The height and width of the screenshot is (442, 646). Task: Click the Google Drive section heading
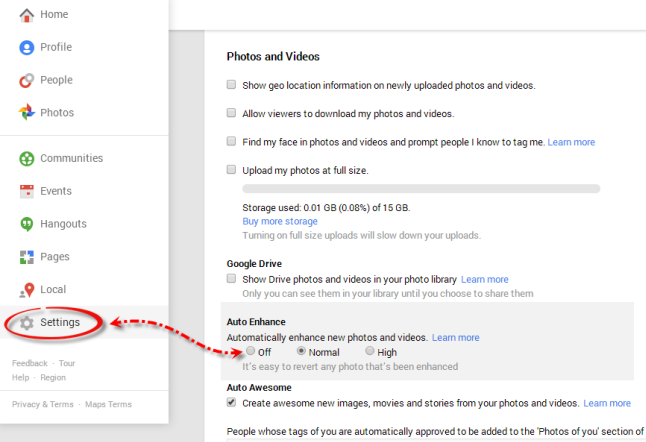[x=254, y=264]
